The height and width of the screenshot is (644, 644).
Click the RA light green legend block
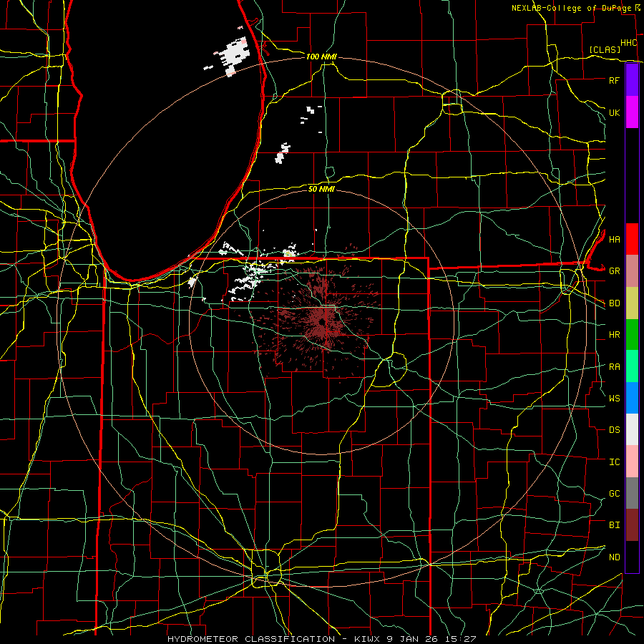click(x=632, y=366)
